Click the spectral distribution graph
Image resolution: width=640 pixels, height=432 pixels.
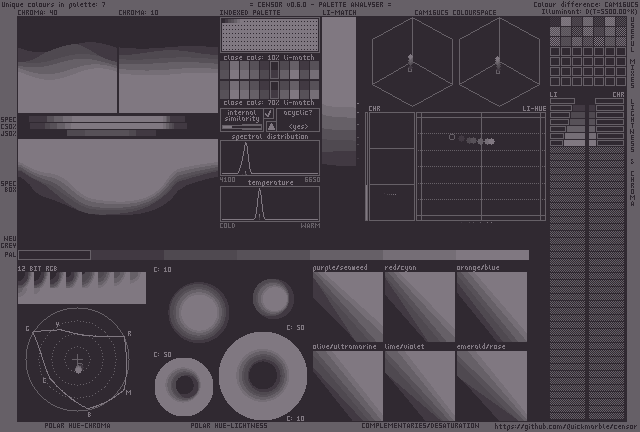coord(270,159)
